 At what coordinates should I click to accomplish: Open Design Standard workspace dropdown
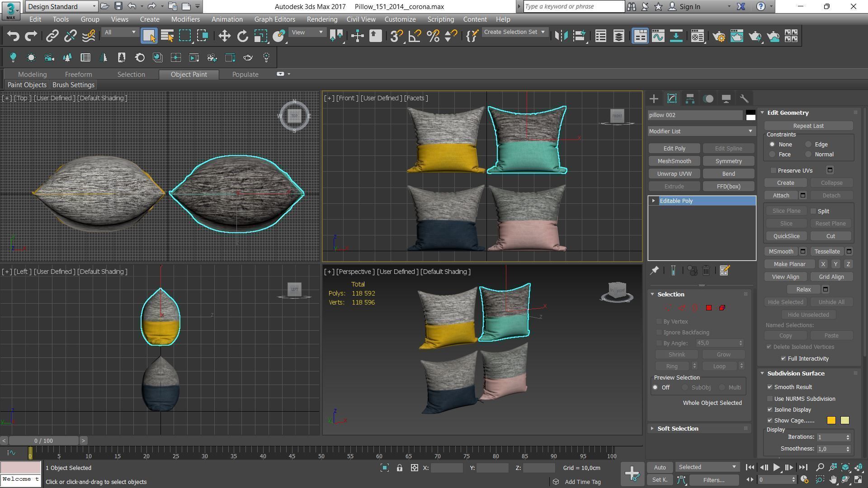61,6
